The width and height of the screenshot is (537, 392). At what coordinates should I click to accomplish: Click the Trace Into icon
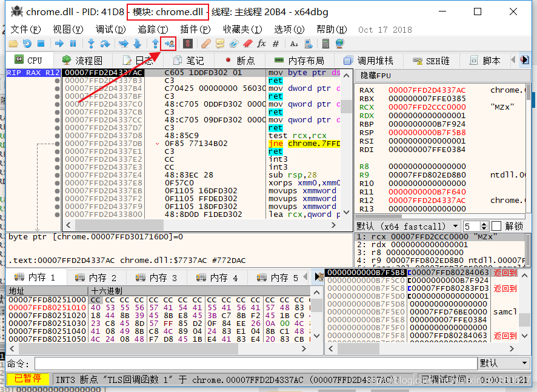[123, 44]
